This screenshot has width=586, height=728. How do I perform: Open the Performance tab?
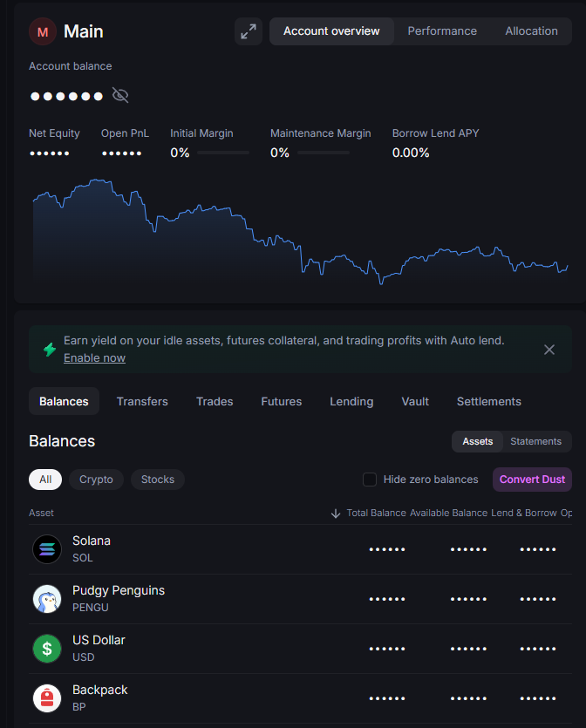pos(442,31)
